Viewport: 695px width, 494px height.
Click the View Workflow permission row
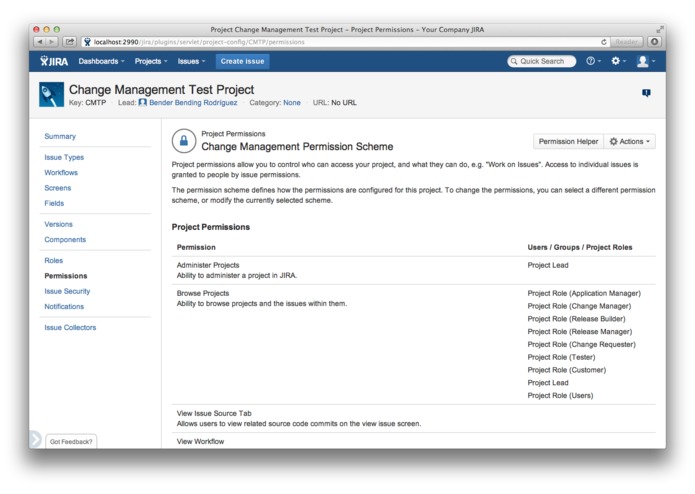click(200, 442)
